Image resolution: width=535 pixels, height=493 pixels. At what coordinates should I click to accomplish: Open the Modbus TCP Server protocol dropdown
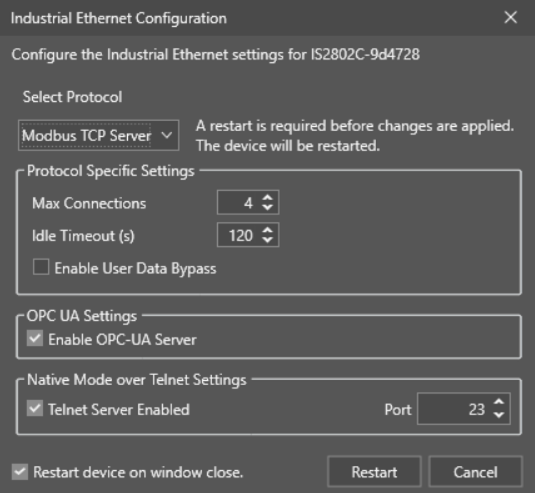[x=98, y=135]
